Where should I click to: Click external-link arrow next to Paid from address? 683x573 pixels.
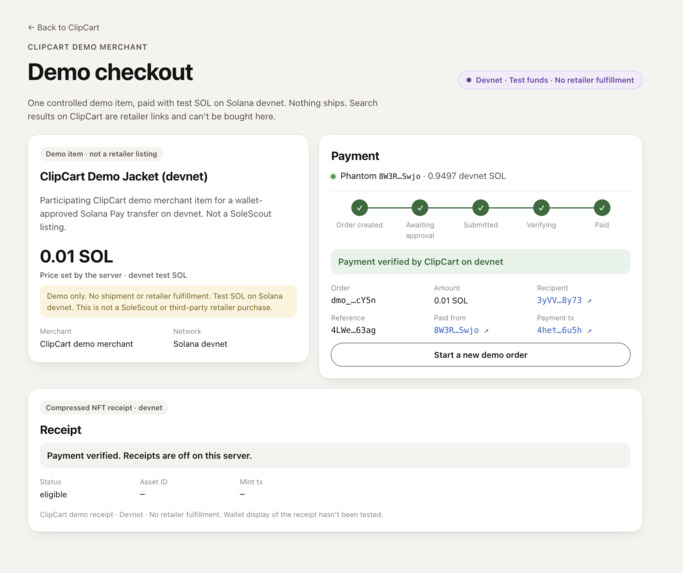coord(487,331)
